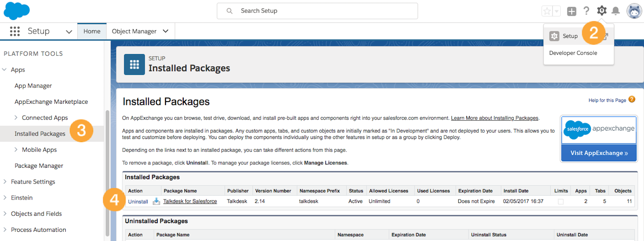Click the Version Number column header
Screen dimensions: 644x241
click(273, 191)
